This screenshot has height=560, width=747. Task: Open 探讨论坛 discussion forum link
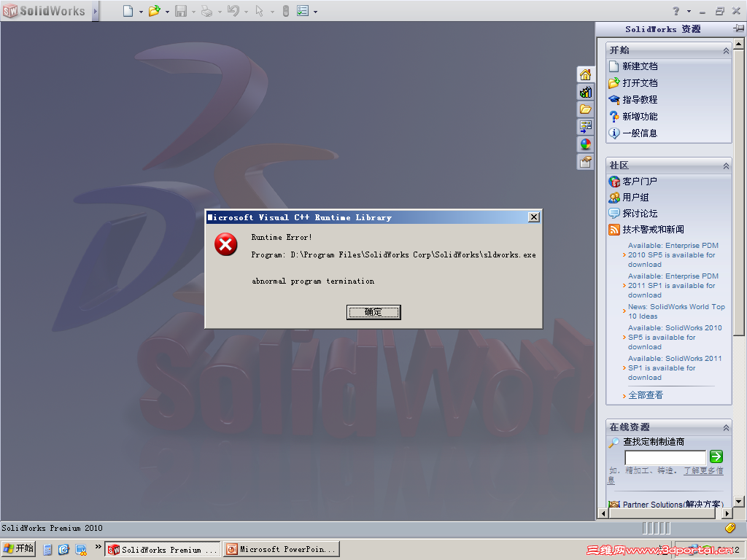(x=640, y=214)
